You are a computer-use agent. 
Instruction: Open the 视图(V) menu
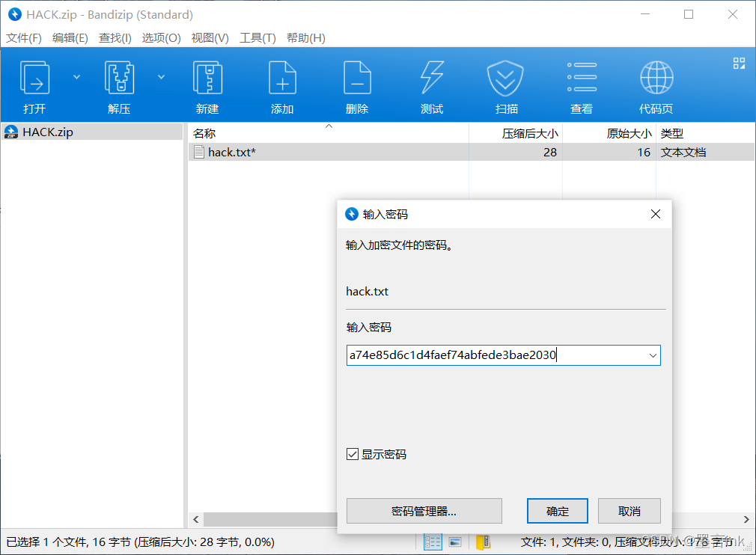pyautogui.click(x=210, y=37)
